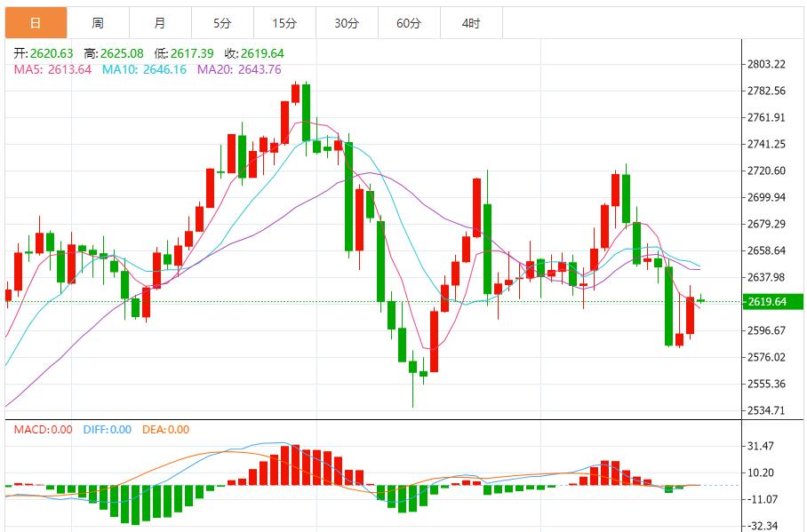Click the MA20 indicator label
The image size is (807, 532).
[x=239, y=69]
